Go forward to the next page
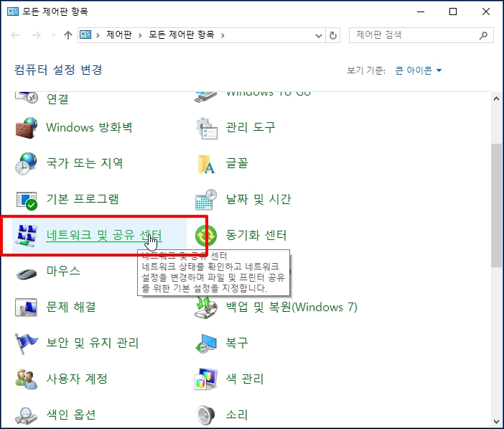The width and height of the screenshot is (504, 429). (37, 34)
